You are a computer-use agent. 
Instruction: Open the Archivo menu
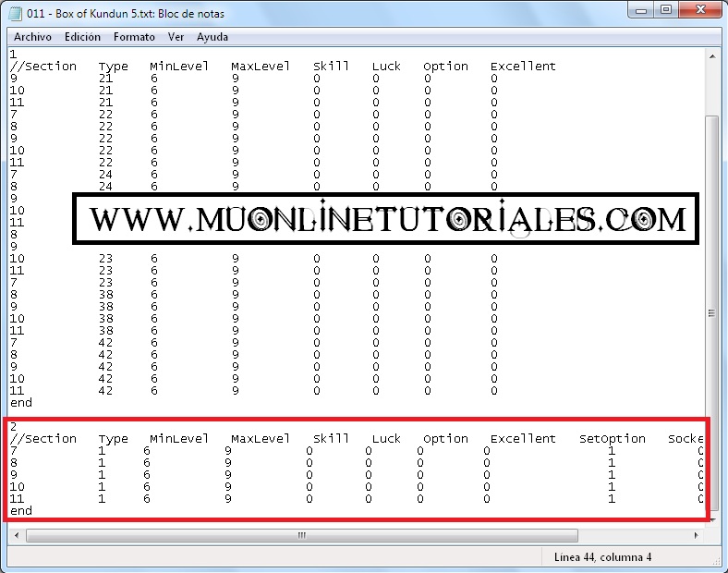pos(32,37)
